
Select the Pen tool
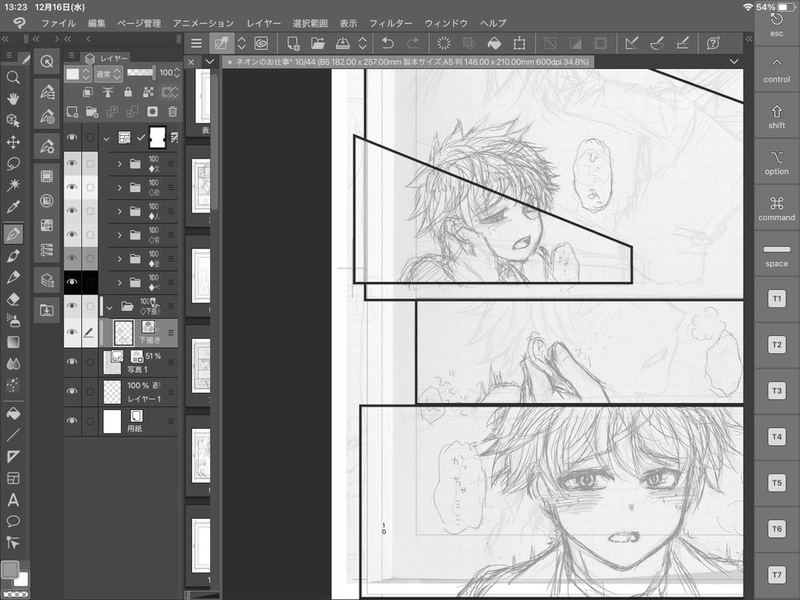tap(13, 234)
